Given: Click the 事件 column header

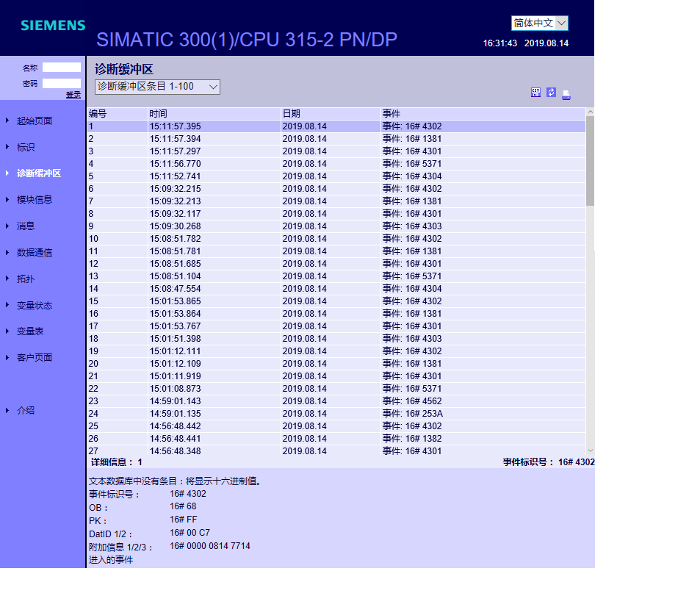Looking at the screenshot, I should 483,113.
